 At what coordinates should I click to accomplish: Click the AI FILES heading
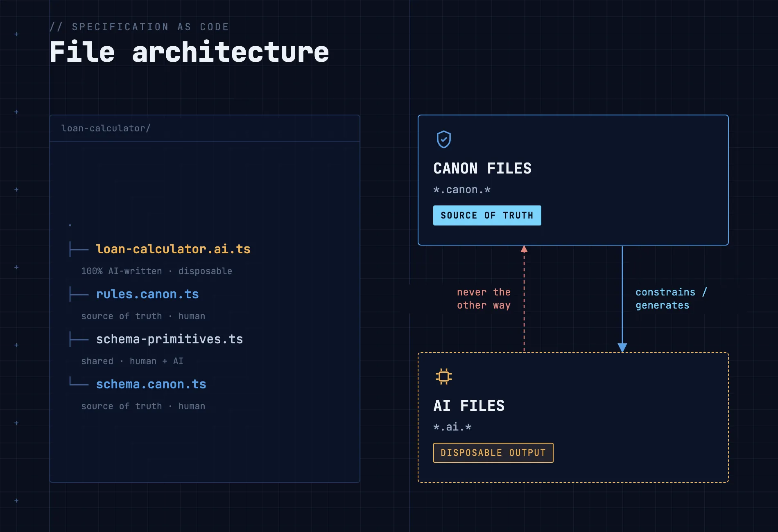click(x=469, y=406)
